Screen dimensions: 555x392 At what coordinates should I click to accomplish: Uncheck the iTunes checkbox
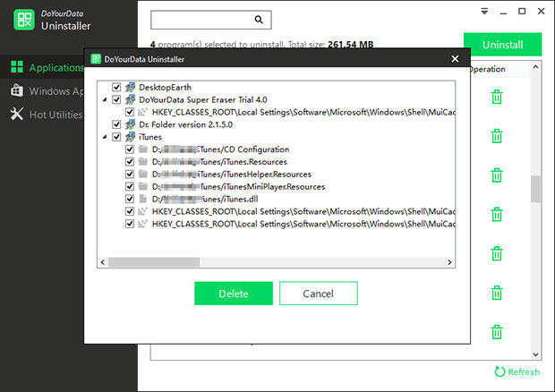click(x=116, y=137)
